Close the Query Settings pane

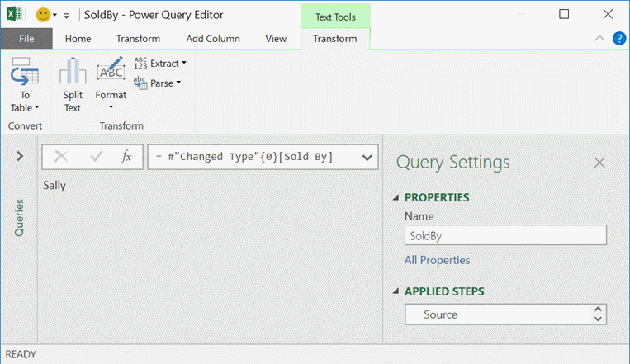[x=599, y=163]
